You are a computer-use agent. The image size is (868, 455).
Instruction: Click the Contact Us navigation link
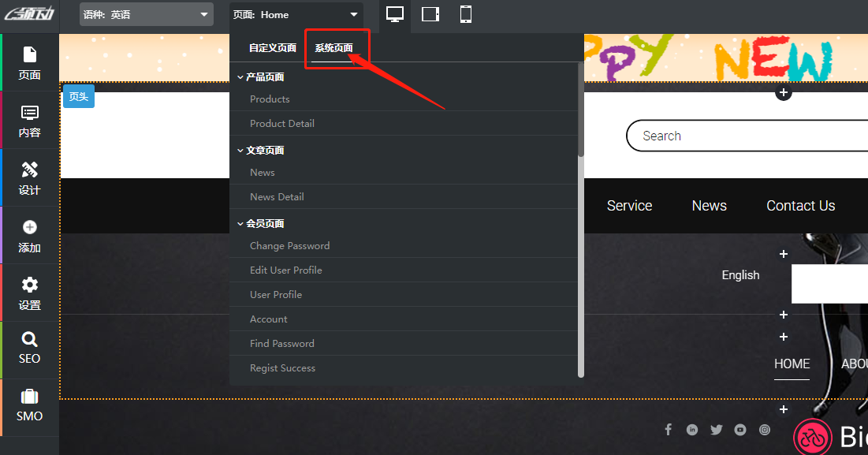(800, 206)
